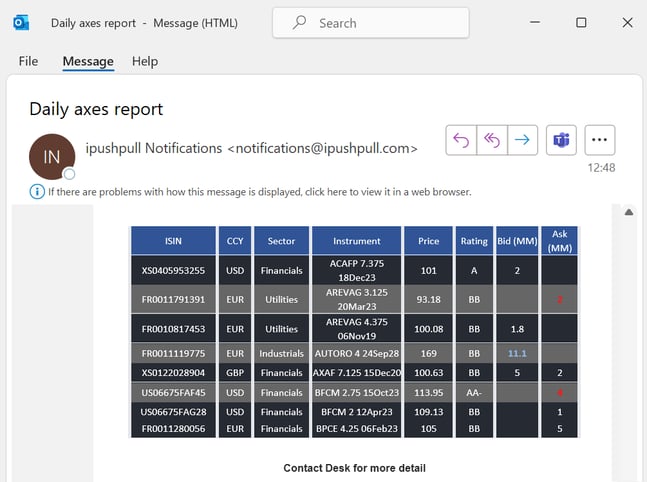Click view in web browser message
The image size is (647, 482).
click(x=260, y=192)
